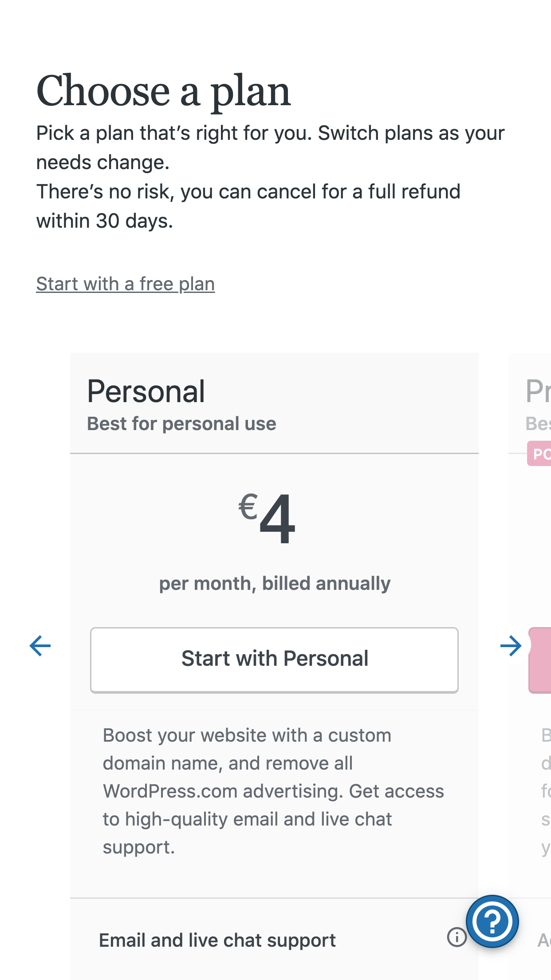Click the right arrow to see next plan

(510, 646)
